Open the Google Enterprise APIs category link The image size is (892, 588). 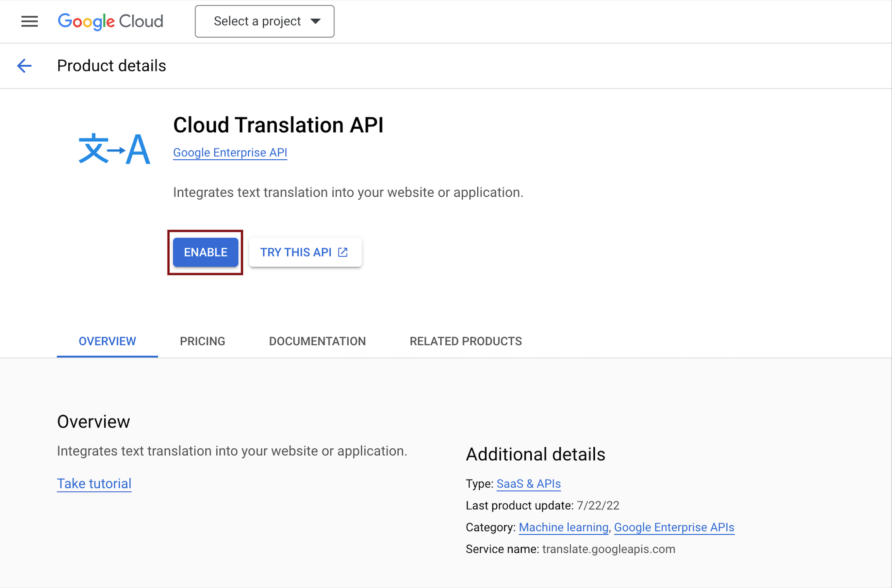[674, 527]
